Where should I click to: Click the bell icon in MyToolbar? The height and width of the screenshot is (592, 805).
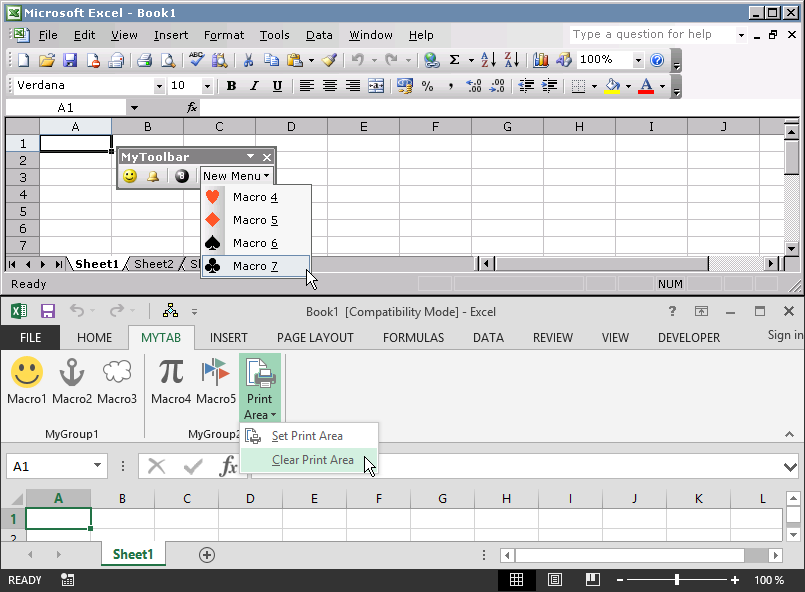[x=154, y=176]
